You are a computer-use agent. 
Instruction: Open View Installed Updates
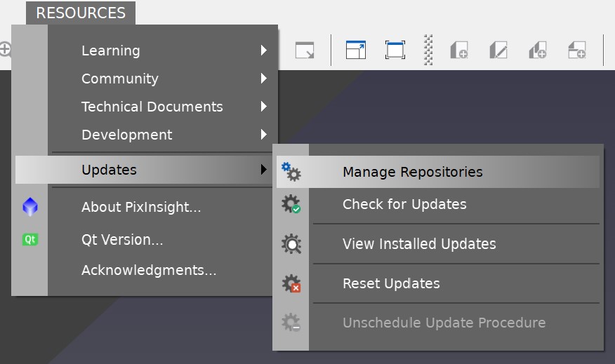419,244
